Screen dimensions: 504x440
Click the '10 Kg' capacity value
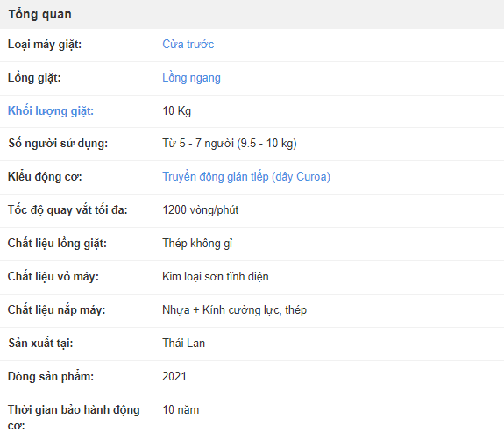pyautogui.click(x=177, y=111)
